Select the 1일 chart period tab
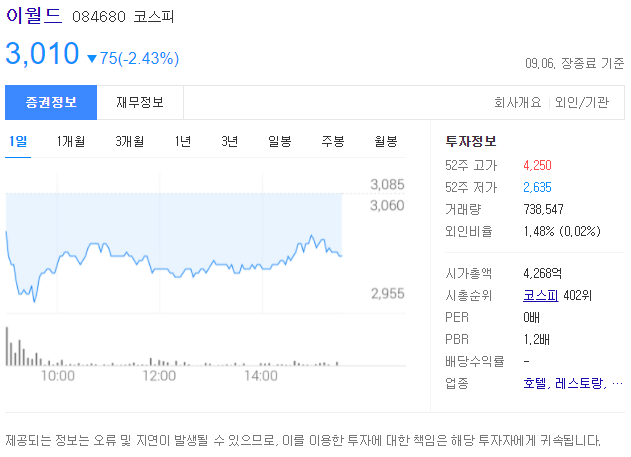The image size is (631, 457). [18, 141]
